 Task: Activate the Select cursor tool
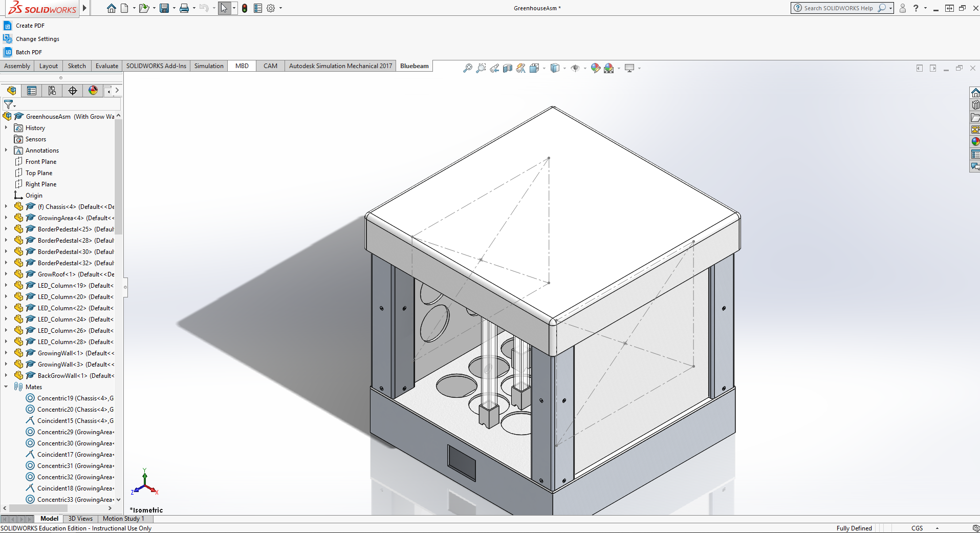[224, 8]
